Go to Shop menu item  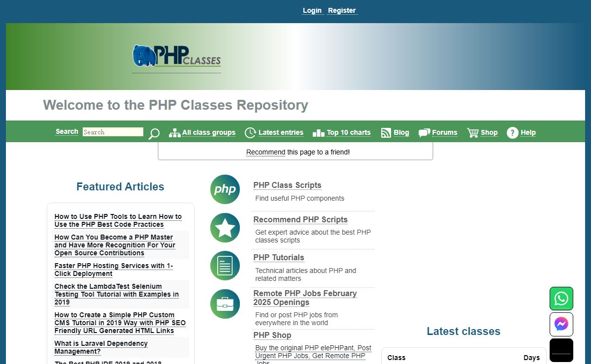click(x=489, y=132)
